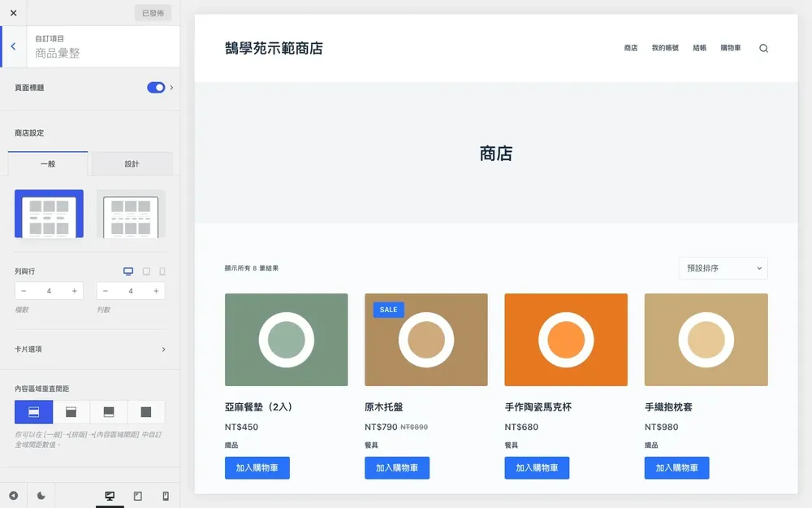Click the 列數 rows number field
Viewport: 812px width, 508px height.
click(131, 291)
